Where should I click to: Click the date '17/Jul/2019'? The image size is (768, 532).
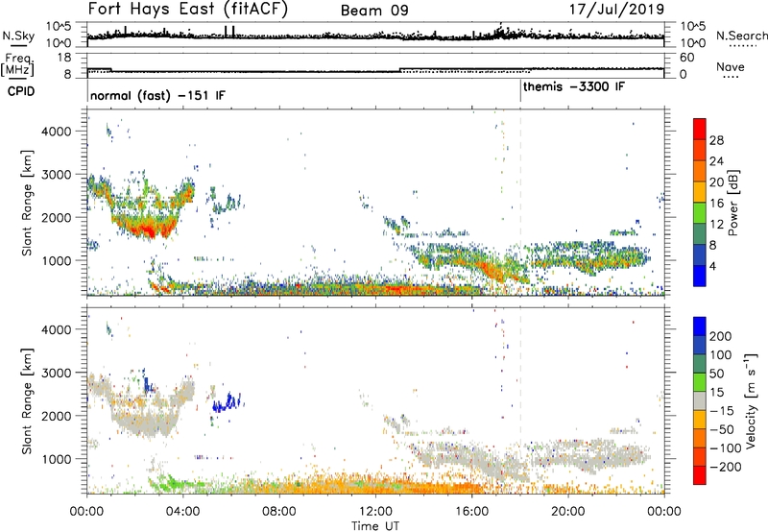pos(616,10)
